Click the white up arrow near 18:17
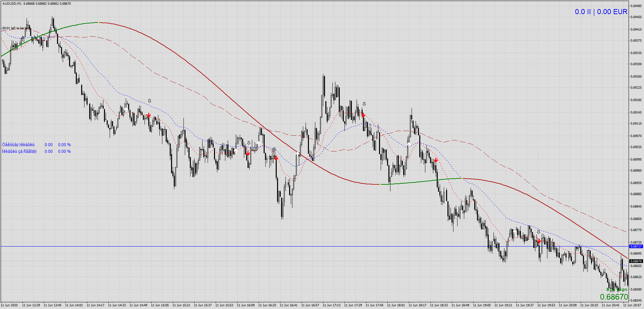The height and width of the screenshot is (309, 644). pyautogui.click(x=409, y=145)
